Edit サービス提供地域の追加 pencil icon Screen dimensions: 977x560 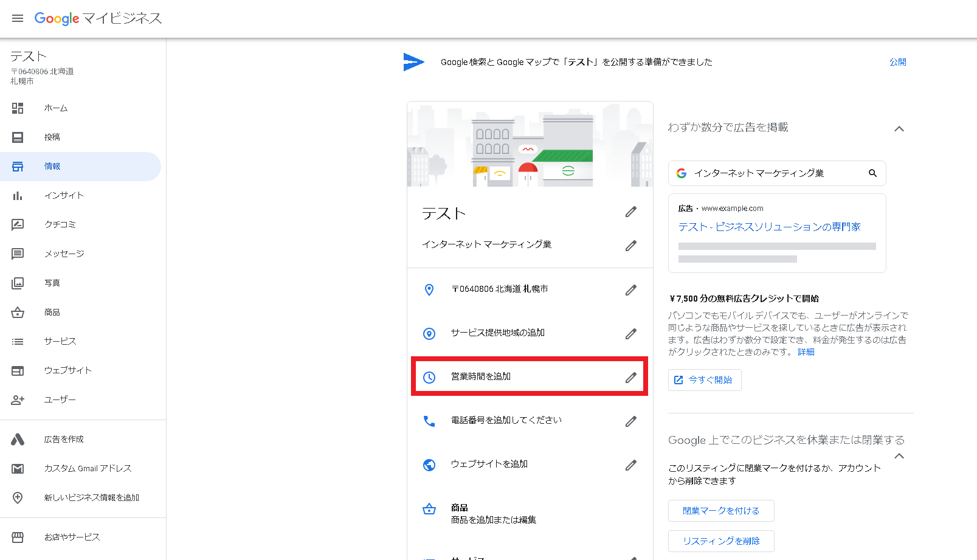click(631, 334)
